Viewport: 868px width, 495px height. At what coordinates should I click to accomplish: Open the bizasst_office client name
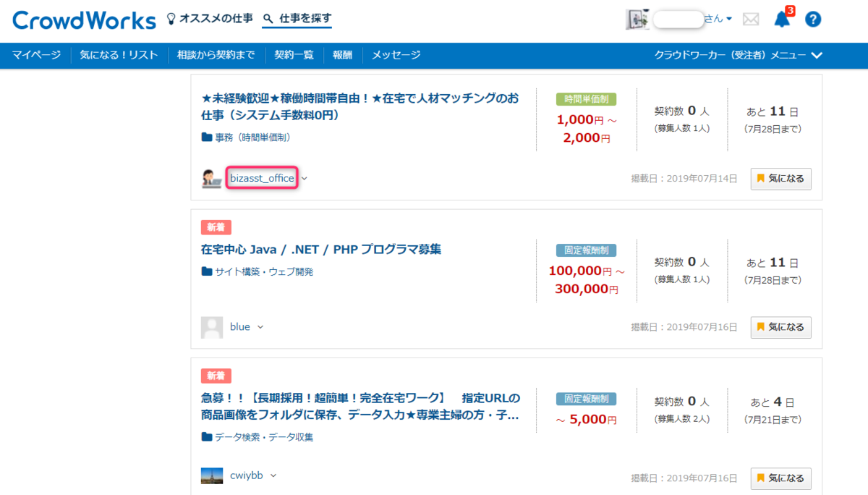click(x=262, y=178)
